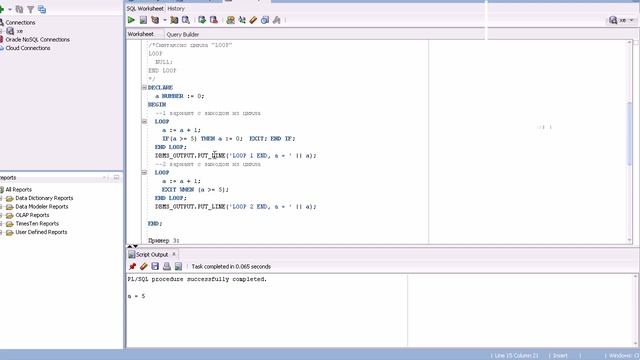Click the SQL Tuning Advisor icon
The image size is (640, 360).
click(186, 20)
